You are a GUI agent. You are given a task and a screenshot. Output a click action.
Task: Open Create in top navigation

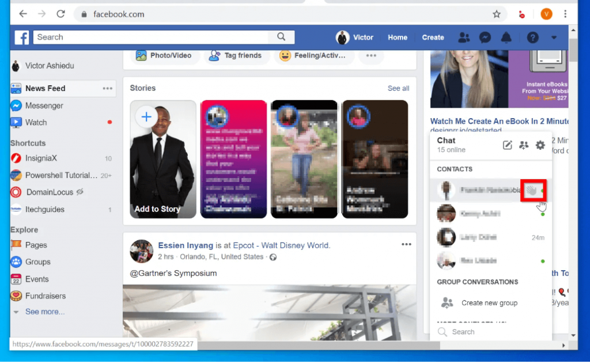point(433,37)
